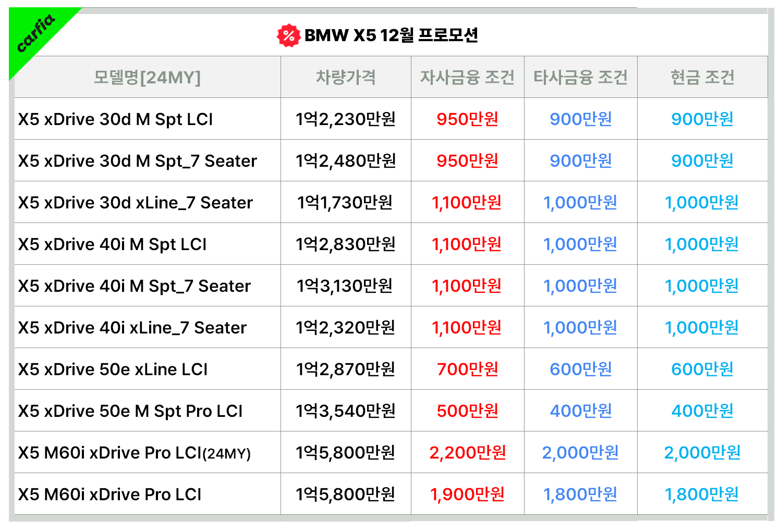Viewport: 780px width, 532px height.
Task: Select model X5 xDrive 30d M Spt_7 Seater
Action: [138, 161]
